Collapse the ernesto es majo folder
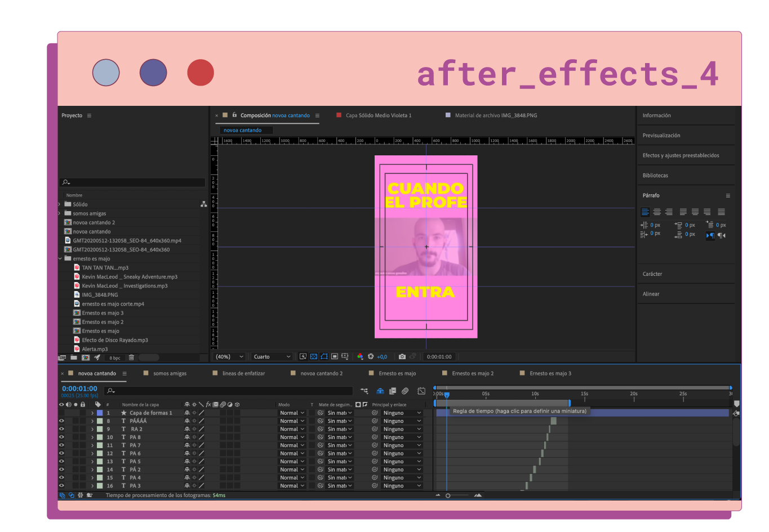The width and height of the screenshot is (769, 532). click(60, 259)
